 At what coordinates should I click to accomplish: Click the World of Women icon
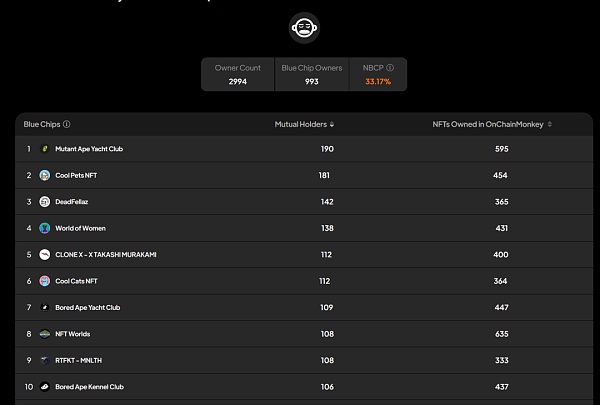[x=45, y=228]
